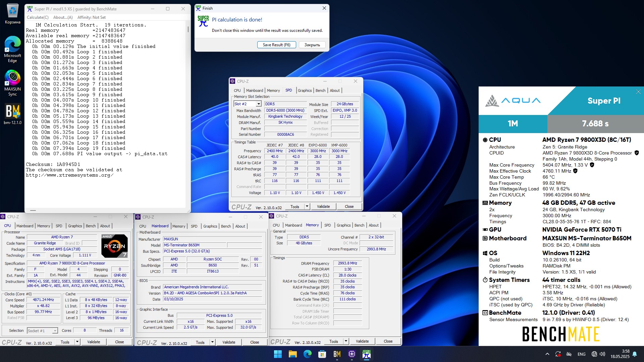Click Close button in Memory CPU-Z window

(388, 341)
